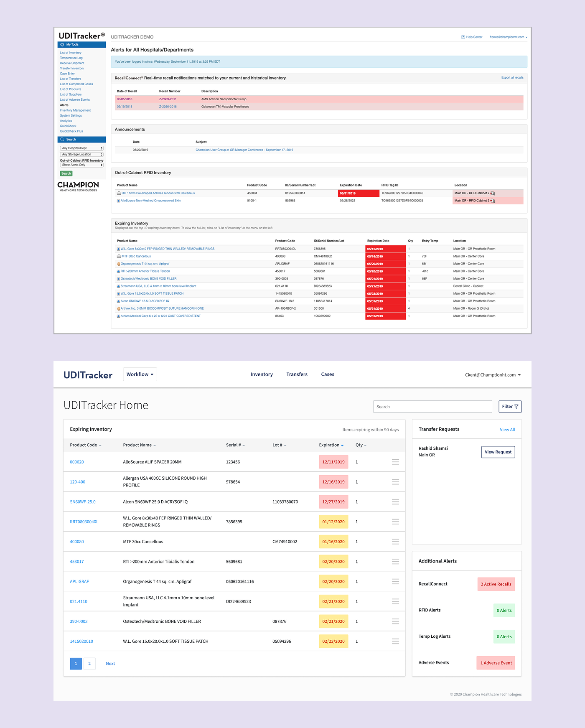Click recall number Z-2669-2011
Image resolution: width=585 pixels, height=728 pixels.
[168, 99]
